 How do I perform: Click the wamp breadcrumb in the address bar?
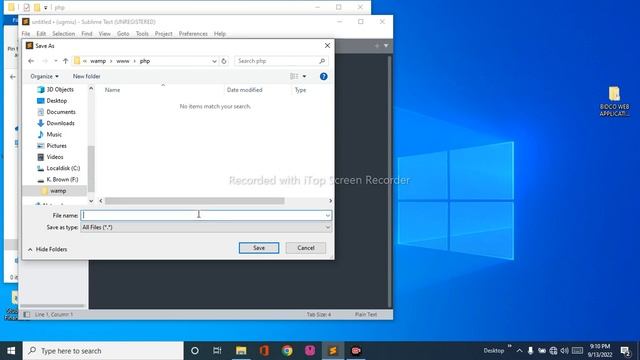coord(98,61)
